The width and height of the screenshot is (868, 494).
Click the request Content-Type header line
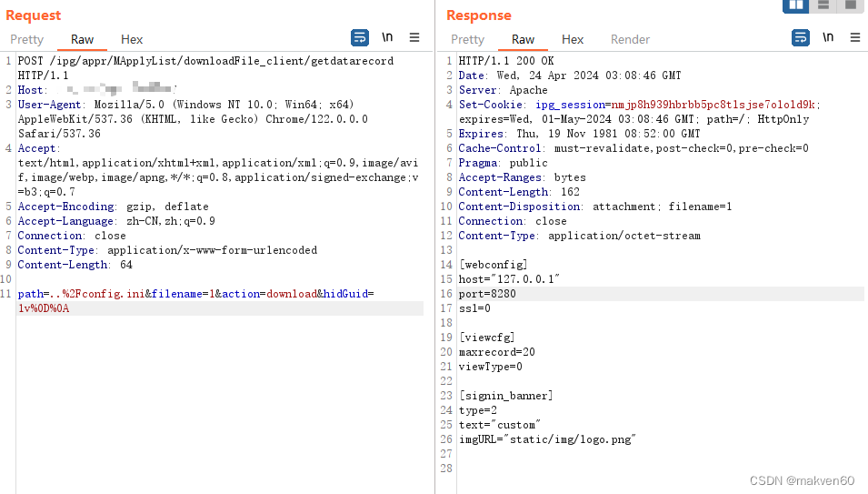coord(167,250)
